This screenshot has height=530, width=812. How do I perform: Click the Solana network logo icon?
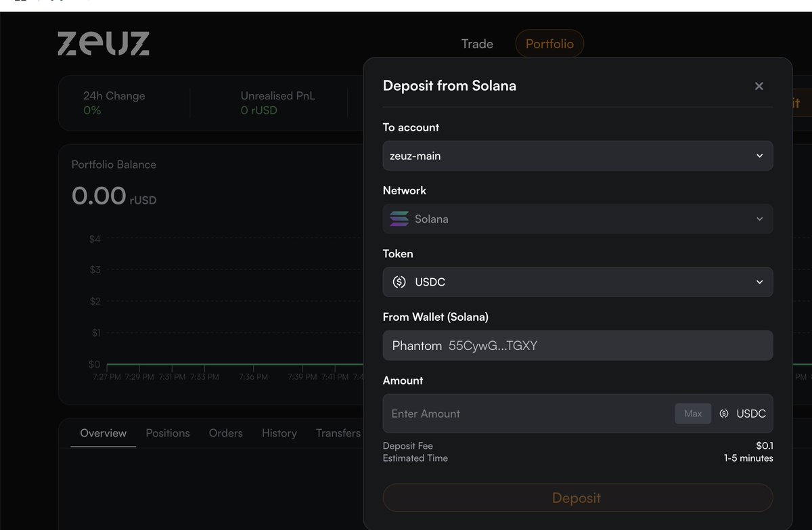pos(399,219)
